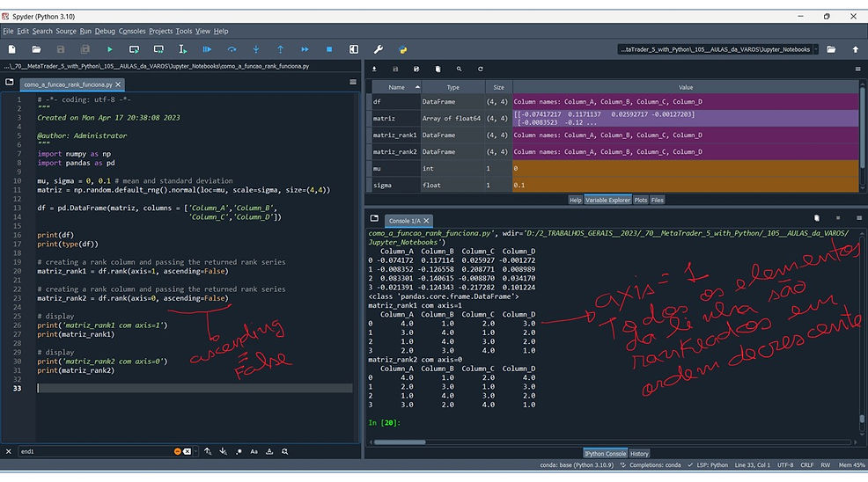Open the Projects menu
This screenshot has width=868, height=482.
160,31
